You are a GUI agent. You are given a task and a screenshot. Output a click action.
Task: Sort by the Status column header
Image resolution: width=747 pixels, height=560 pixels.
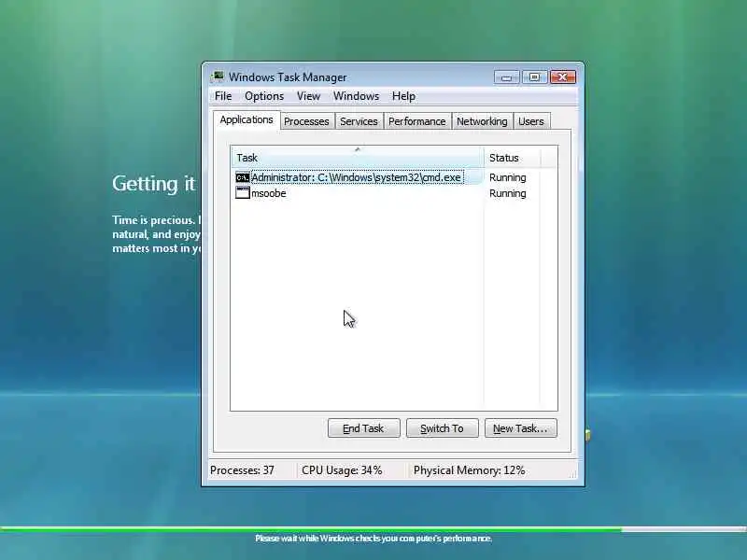click(512, 157)
